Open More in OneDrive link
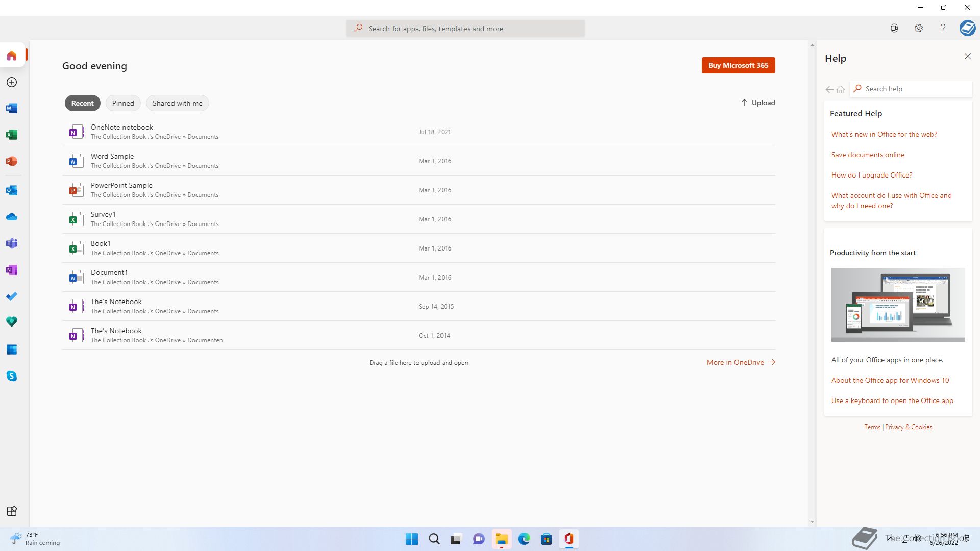 pos(741,362)
